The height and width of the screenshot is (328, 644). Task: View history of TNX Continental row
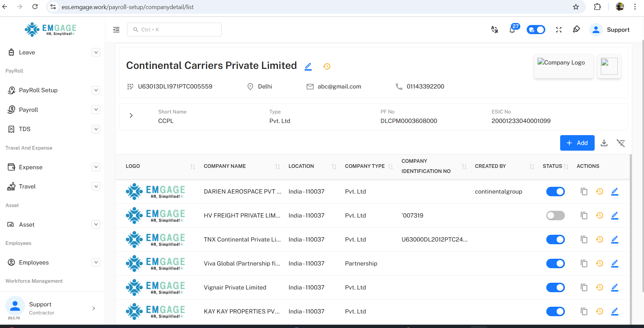click(599, 239)
